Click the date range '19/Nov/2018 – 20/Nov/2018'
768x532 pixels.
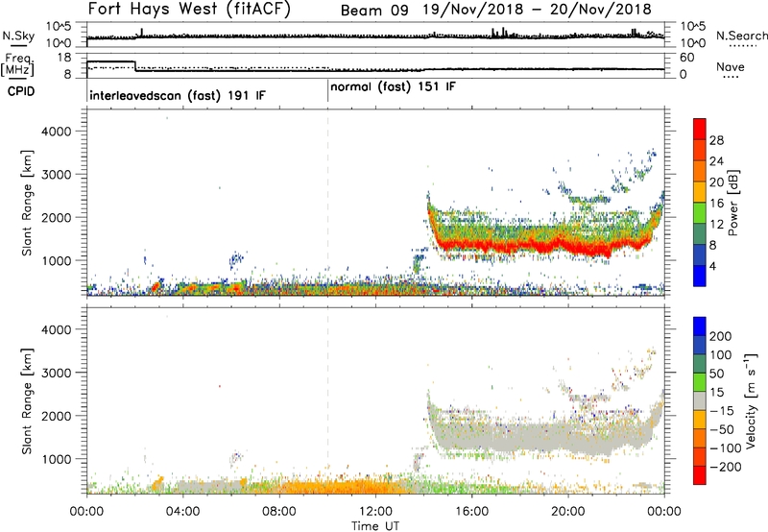pyautogui.click(x=538, y=10)
